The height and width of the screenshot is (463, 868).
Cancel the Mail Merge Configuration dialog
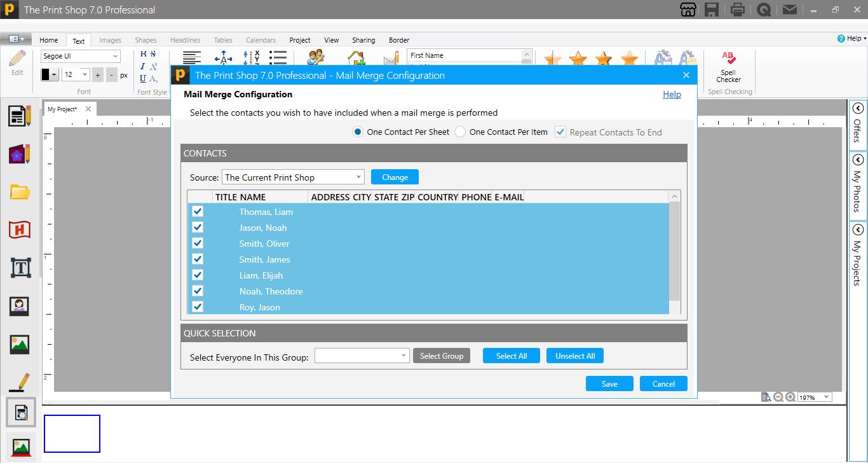663,384
